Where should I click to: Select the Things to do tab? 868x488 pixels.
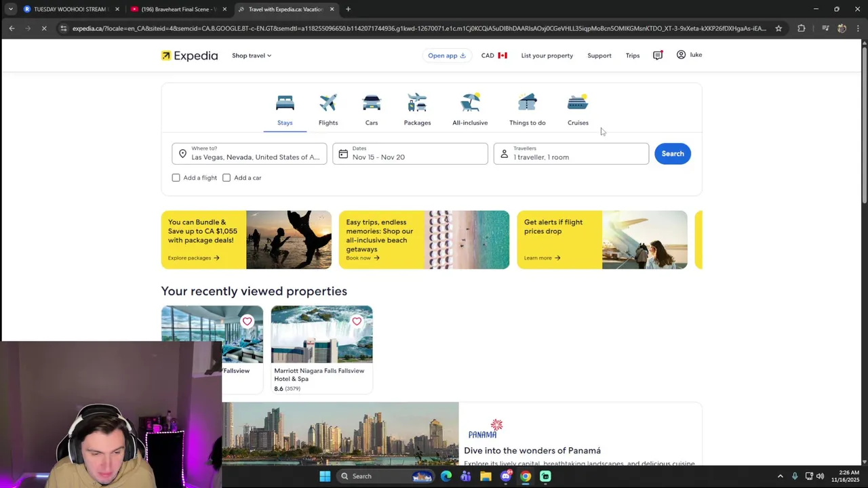tap(528, 110)
